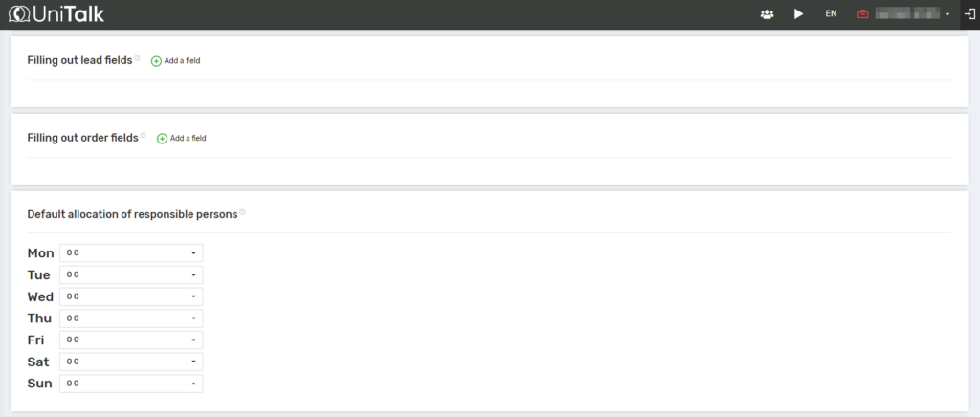980x417 pixels.
Task: Expand the Thu responsible person dropdown
Action: pyautogui.click(x=131, y=318)
